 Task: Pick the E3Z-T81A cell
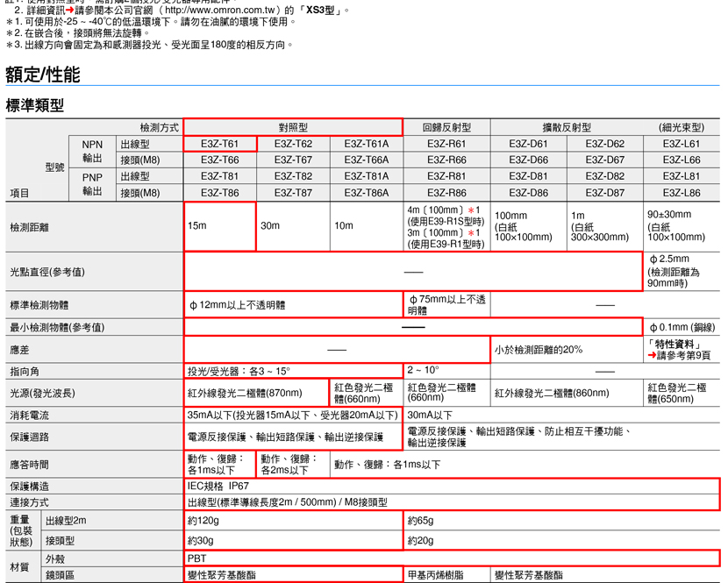tap(367, 176)
